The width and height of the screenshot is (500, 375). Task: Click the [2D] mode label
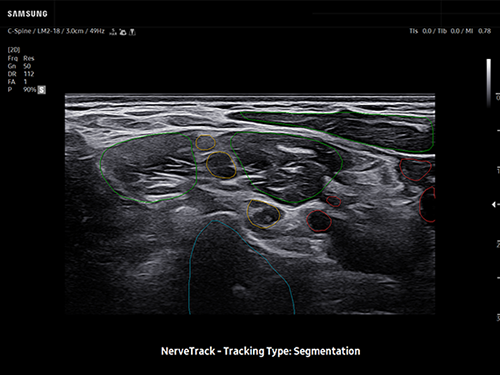pos(14,50)
